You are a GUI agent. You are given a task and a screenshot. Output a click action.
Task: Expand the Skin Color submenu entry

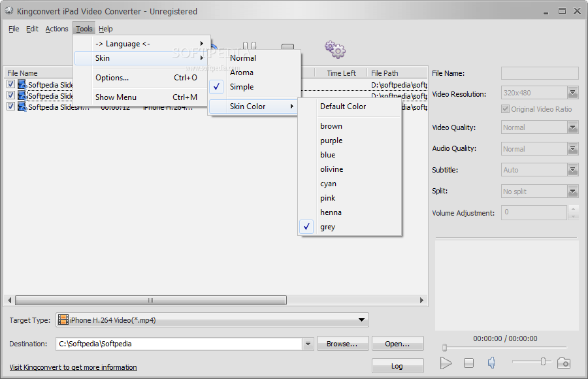(253, 107)
